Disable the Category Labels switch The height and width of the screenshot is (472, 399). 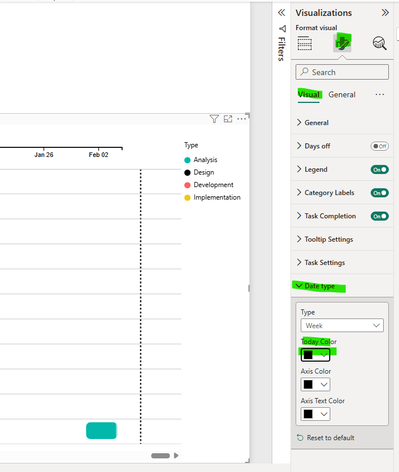point(379,193)
